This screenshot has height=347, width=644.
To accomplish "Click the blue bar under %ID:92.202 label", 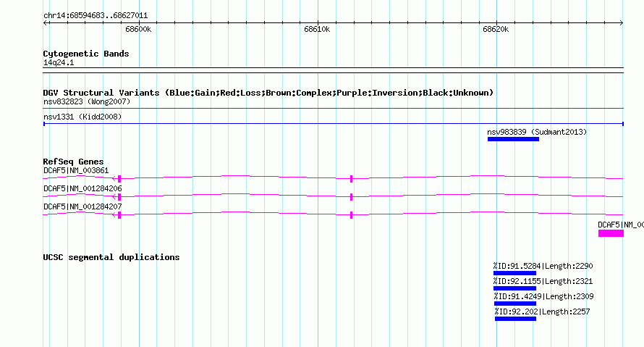I will point(515,319).
